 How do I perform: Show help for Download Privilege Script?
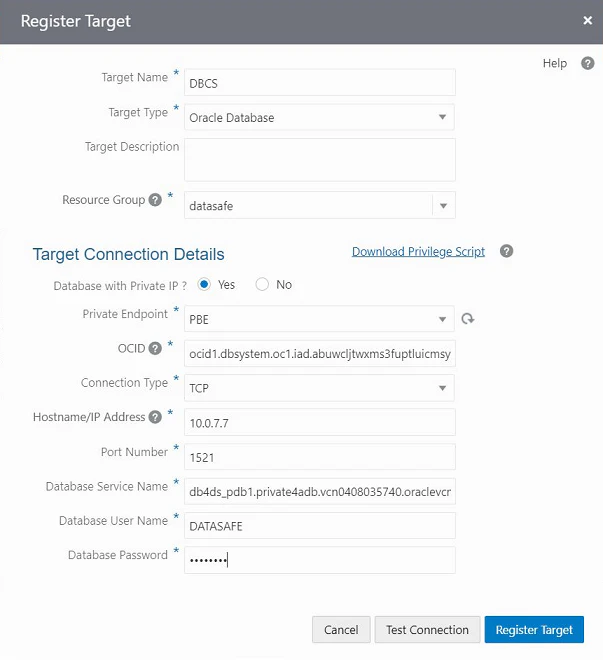(506, 251)
